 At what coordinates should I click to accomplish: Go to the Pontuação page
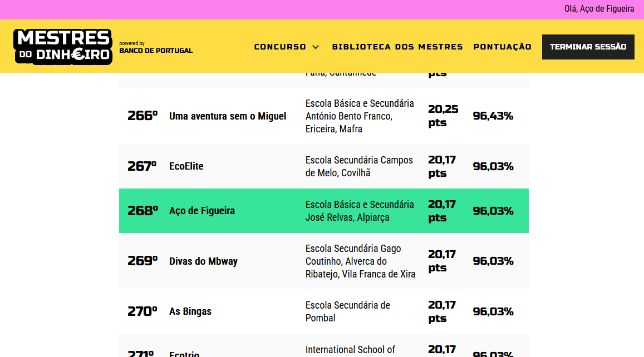tap(503, 47)
